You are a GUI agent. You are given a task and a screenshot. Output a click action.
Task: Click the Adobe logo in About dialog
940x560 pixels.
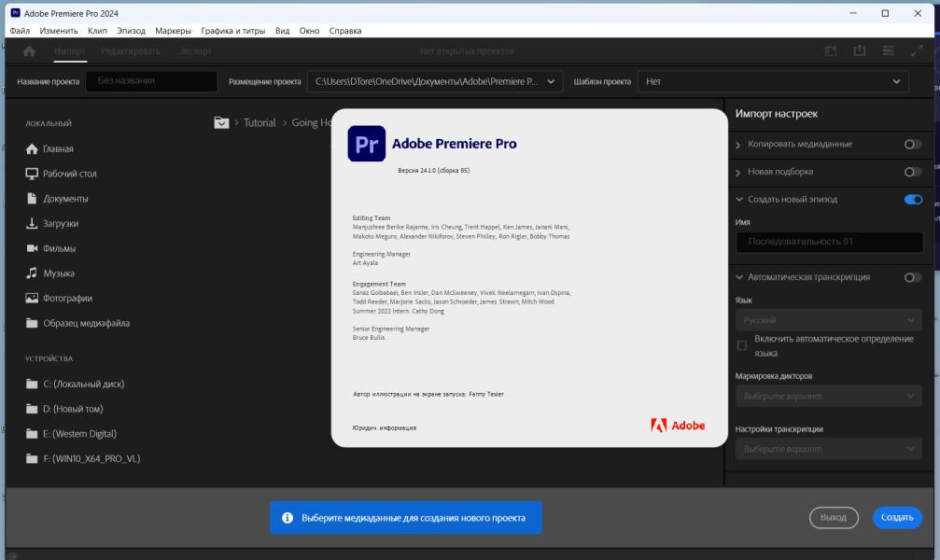[678, 426]
